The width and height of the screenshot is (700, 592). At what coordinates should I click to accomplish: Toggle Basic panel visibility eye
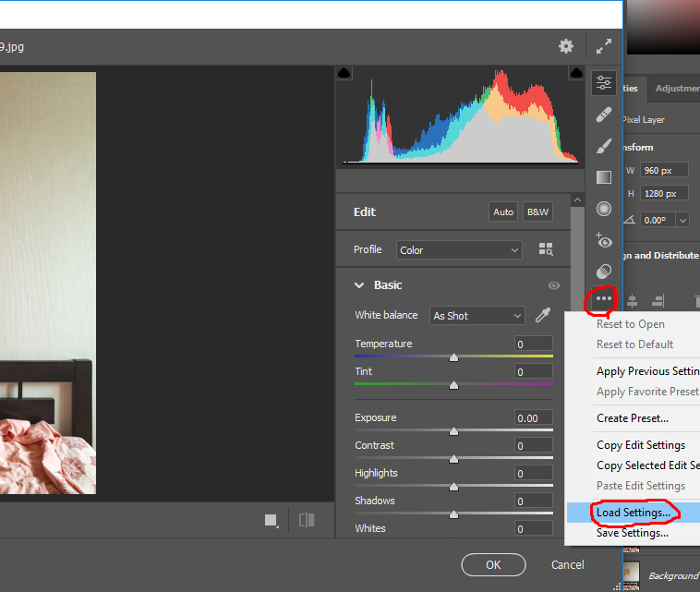(554, 286)
